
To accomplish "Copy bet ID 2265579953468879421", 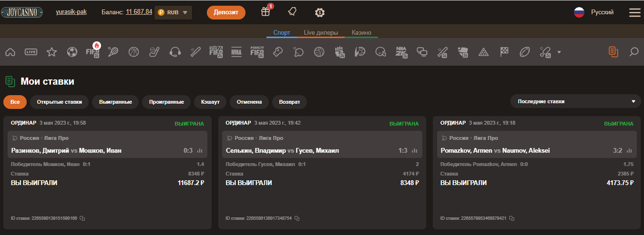I will (512, 218).
